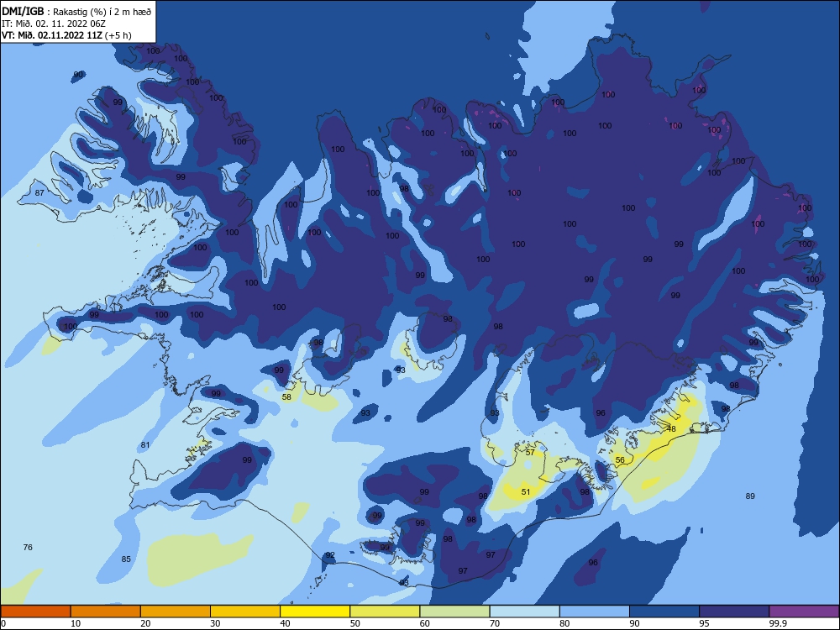840x630 pixels.
Task: Click the 'IT: Mið. 02. 11. 2022 06Z' line
Action: (54, 24)
